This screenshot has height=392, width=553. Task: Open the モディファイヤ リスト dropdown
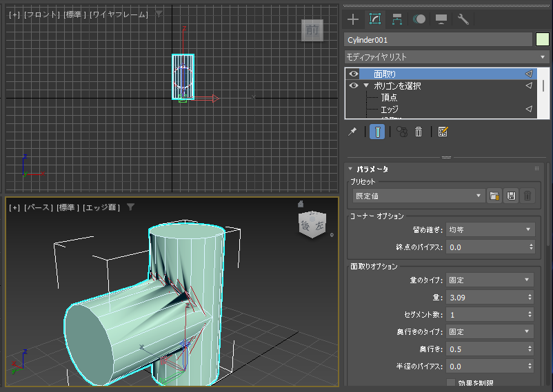(447, 56)
